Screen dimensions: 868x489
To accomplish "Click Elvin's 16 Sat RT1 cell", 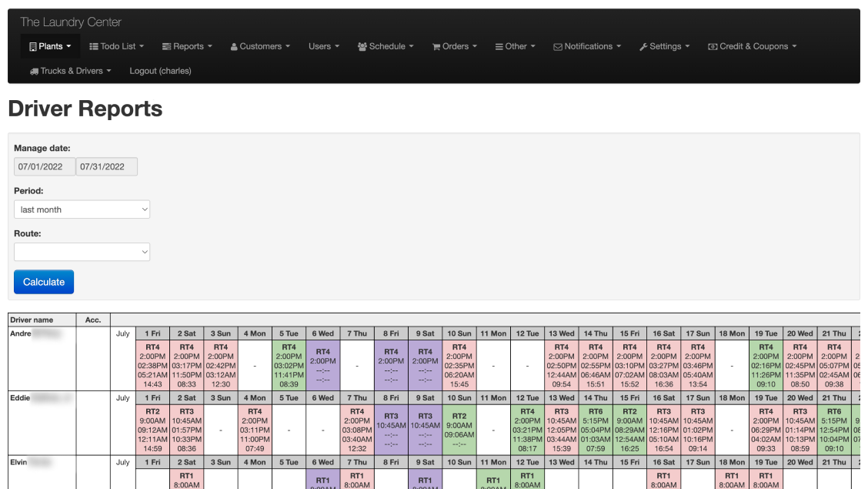I will [664, 479].
